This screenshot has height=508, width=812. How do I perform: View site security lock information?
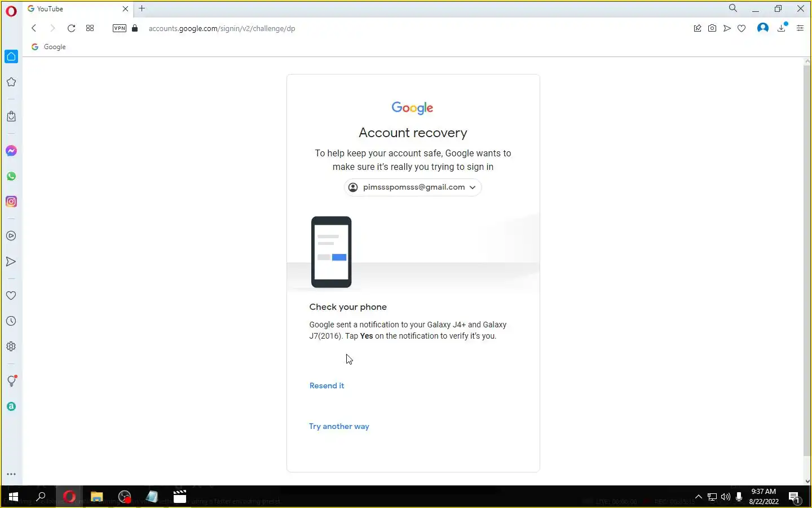click(135, 28)
